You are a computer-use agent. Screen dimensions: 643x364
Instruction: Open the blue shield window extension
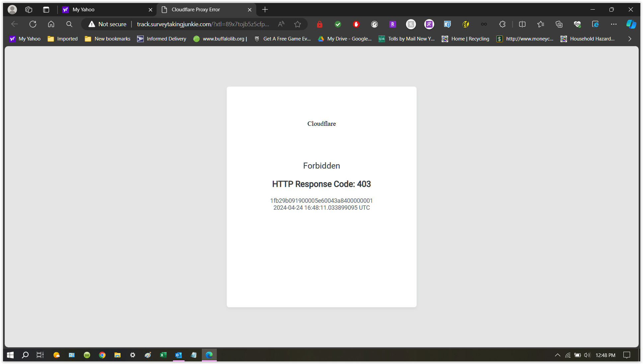[447, 24]
